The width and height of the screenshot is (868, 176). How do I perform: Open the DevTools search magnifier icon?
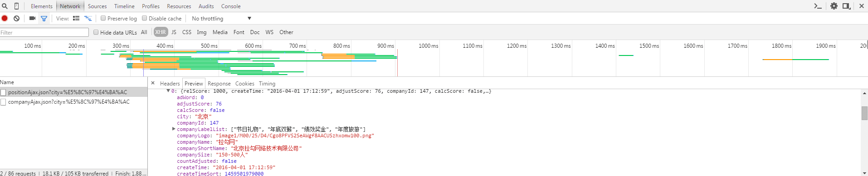point(5,6)
